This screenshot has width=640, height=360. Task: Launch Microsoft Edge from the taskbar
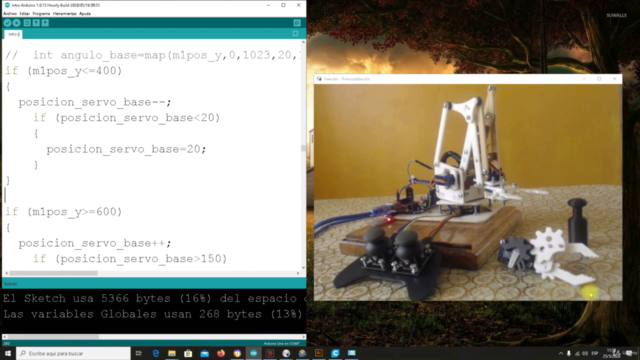pos(156,353)
